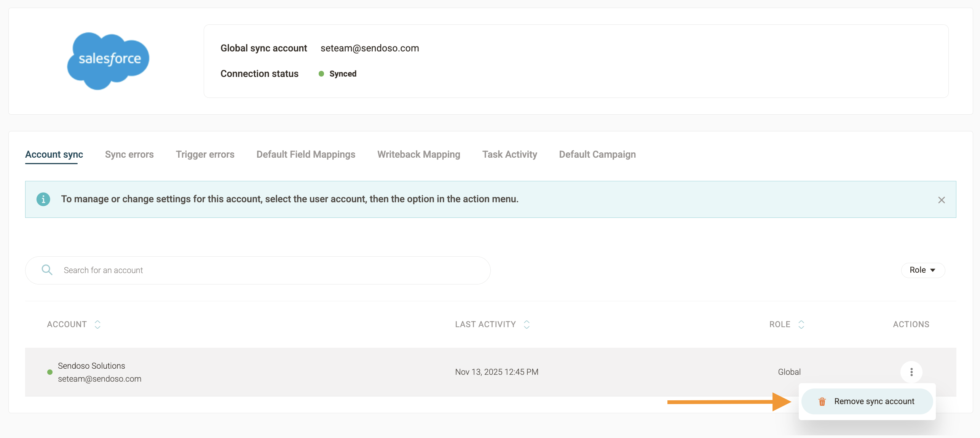980x438 pixels.
Task: Go to Default Field Mappings tab
Action: [x=306, y=154]
